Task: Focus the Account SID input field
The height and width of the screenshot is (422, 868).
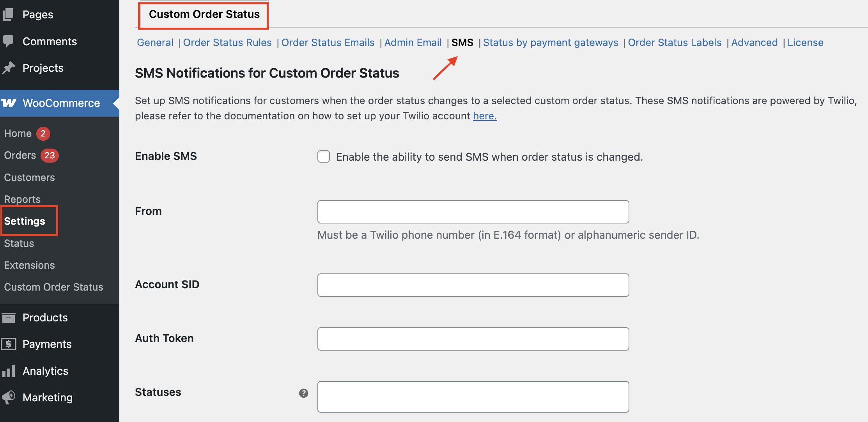Action: pyautogui.click(x=473, y=285)
